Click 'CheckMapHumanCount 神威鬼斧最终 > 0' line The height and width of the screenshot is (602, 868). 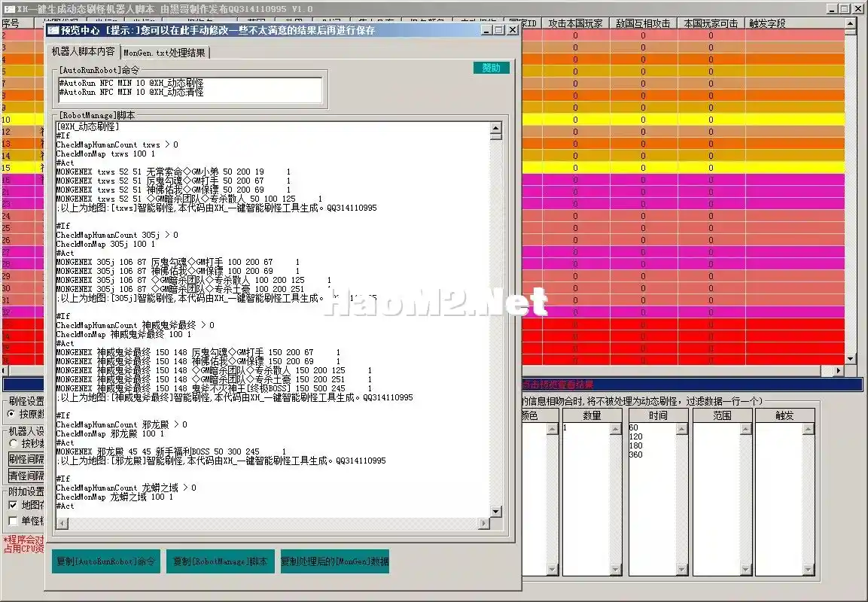pos(135,325)
